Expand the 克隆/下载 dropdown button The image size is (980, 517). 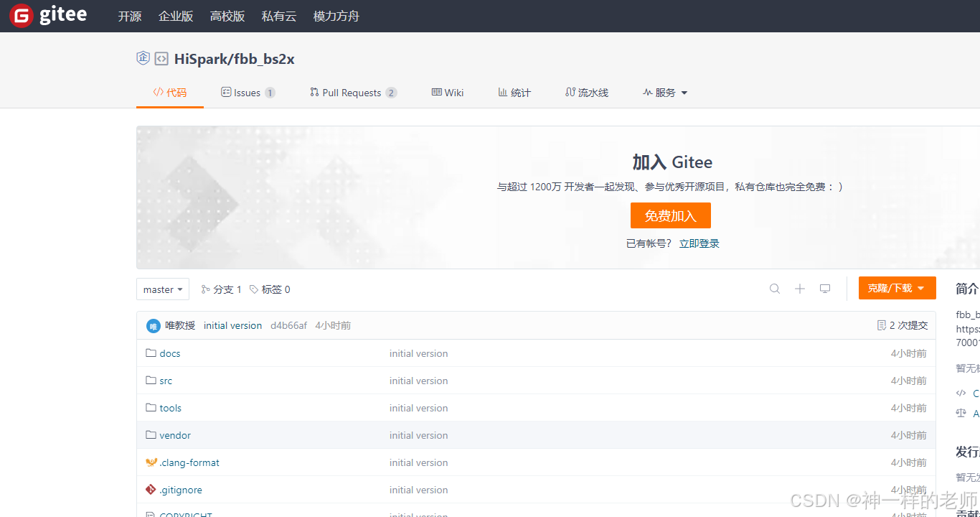point(897,288)
